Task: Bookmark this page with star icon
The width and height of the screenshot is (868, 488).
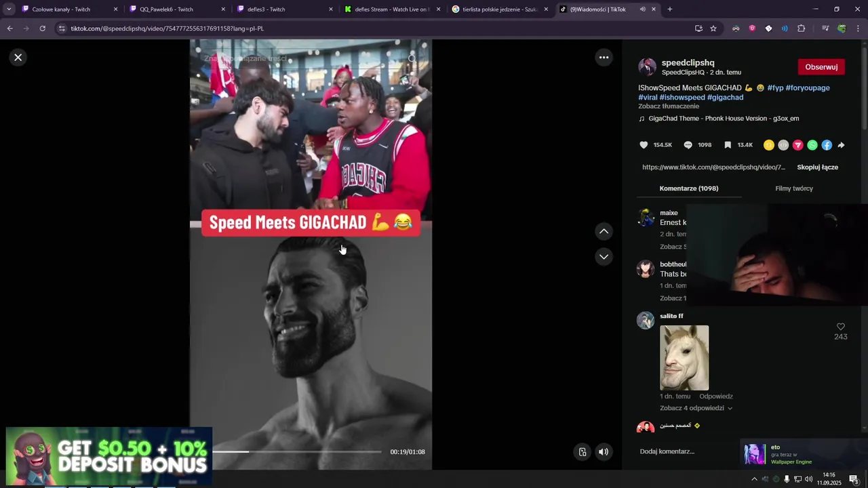Action: coord(713,28)
